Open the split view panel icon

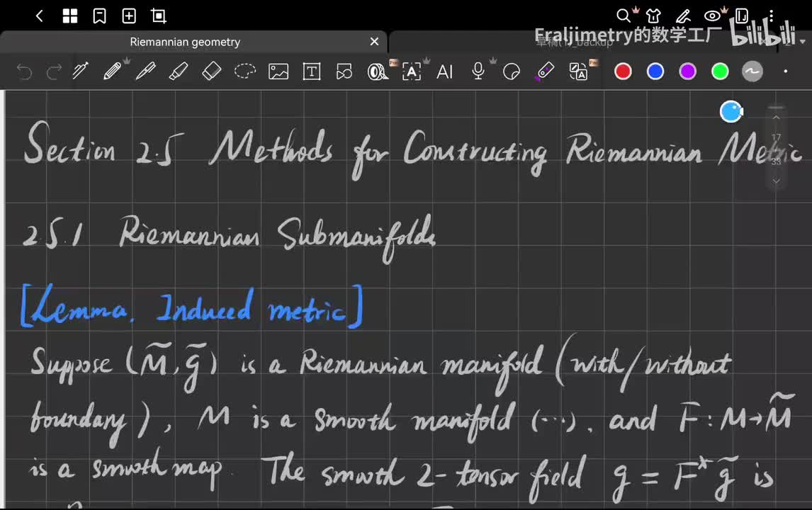point(742,16)
